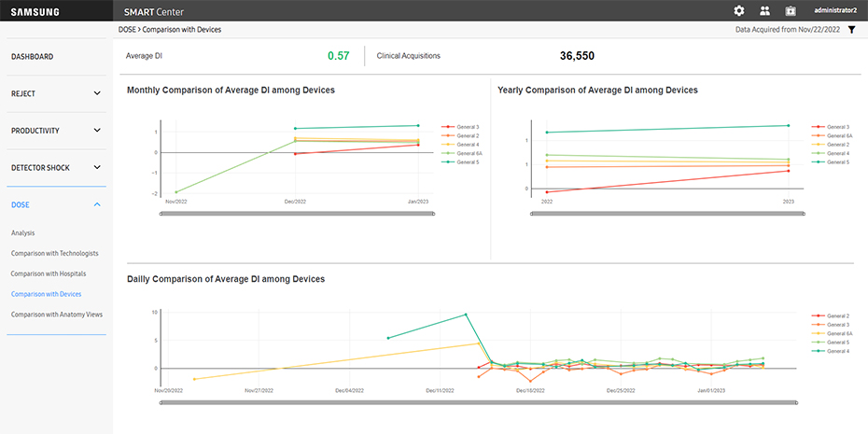
Task: Open the Dashboard menu item
Action: pos(33,57)
